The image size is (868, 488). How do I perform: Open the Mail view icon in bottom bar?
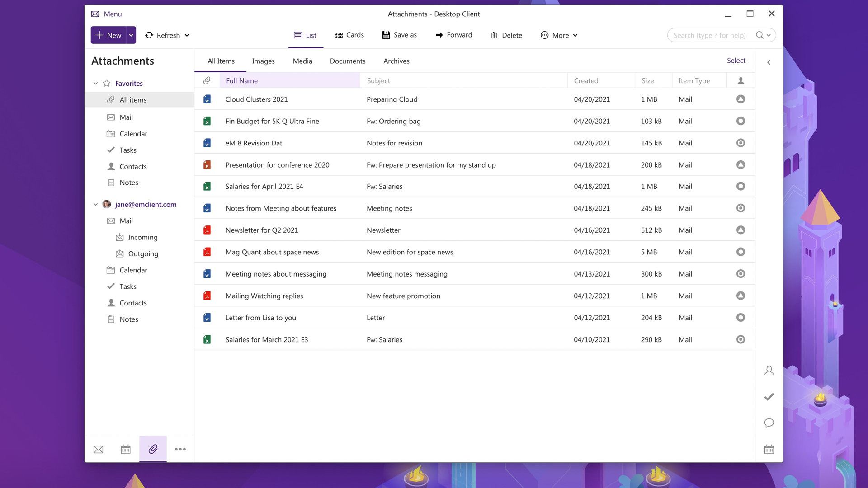pyautogui.click(x=98, y=449)
